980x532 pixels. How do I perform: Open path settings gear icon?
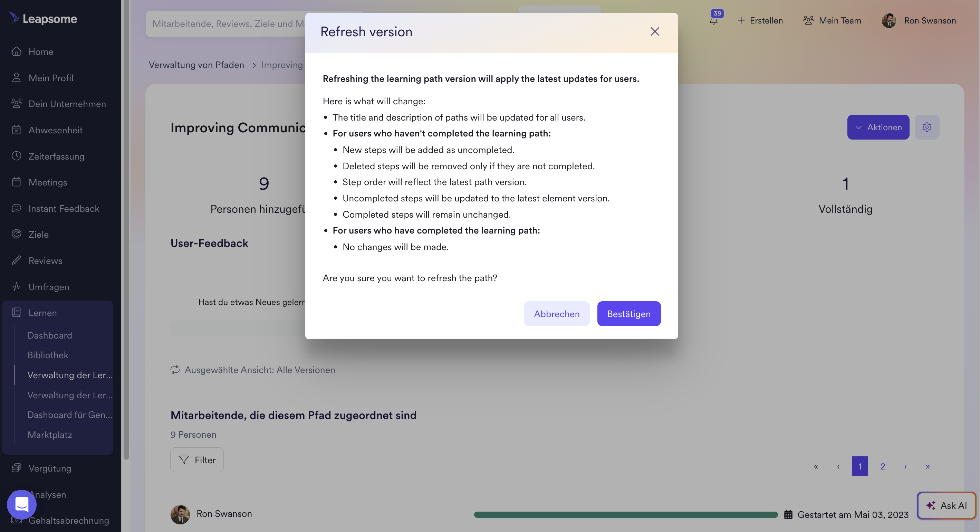[927, 127]
